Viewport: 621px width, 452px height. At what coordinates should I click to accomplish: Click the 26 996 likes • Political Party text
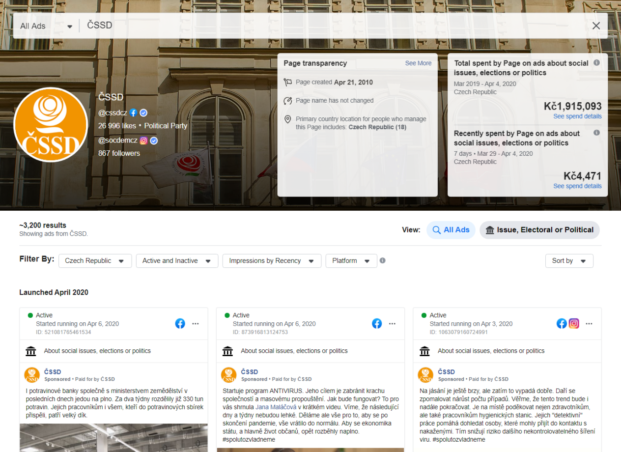click(143, 126)
